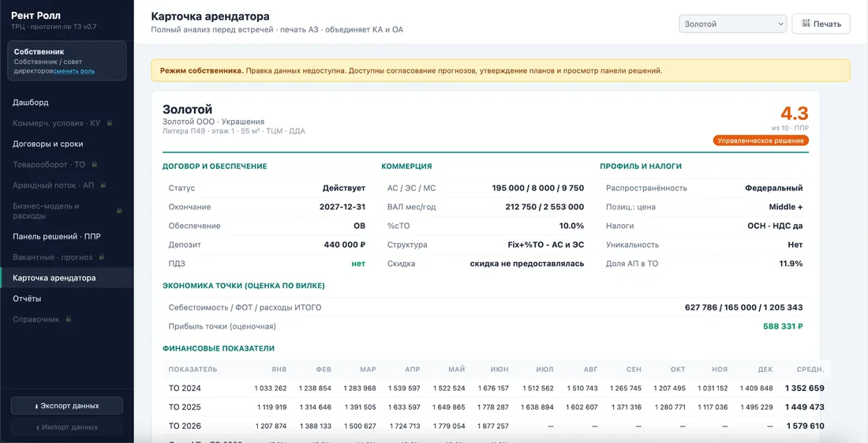Click скидка не предоставлялась value
868x443 pixels.
click(527, 264)
